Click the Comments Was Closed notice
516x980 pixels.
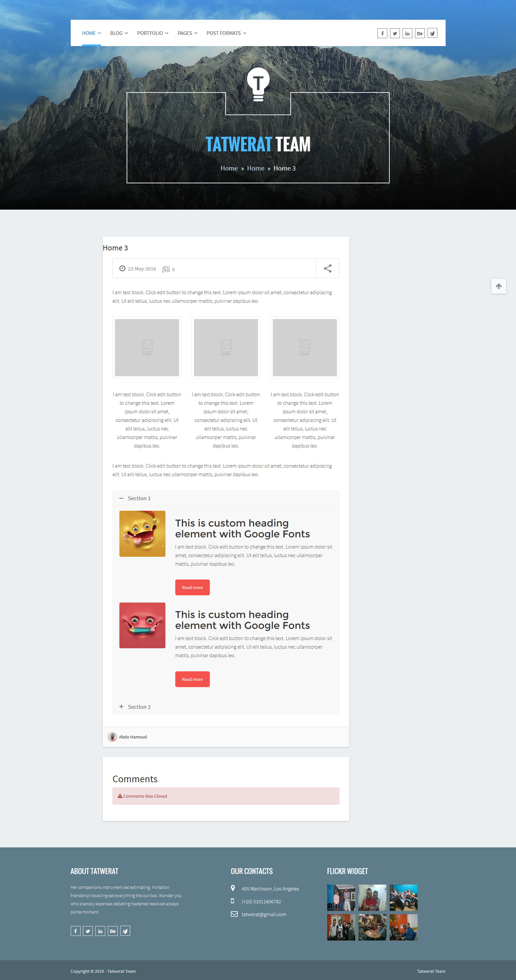tap(226, 796)
